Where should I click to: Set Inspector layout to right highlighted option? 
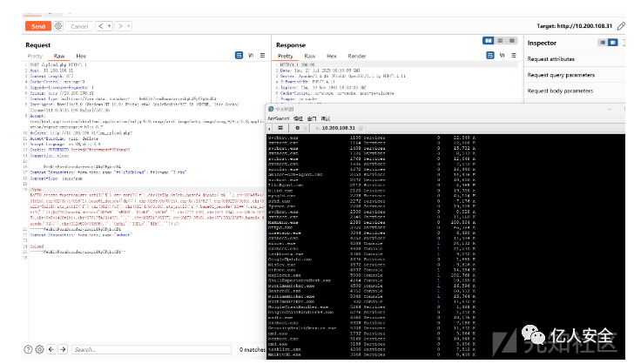click(x=613, y=43)
